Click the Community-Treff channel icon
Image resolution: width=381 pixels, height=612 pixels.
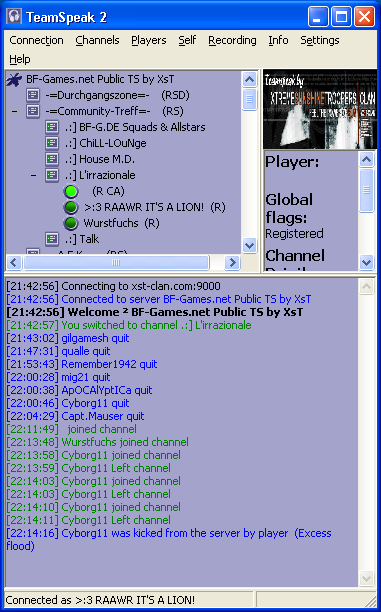(x=33, y=111)
